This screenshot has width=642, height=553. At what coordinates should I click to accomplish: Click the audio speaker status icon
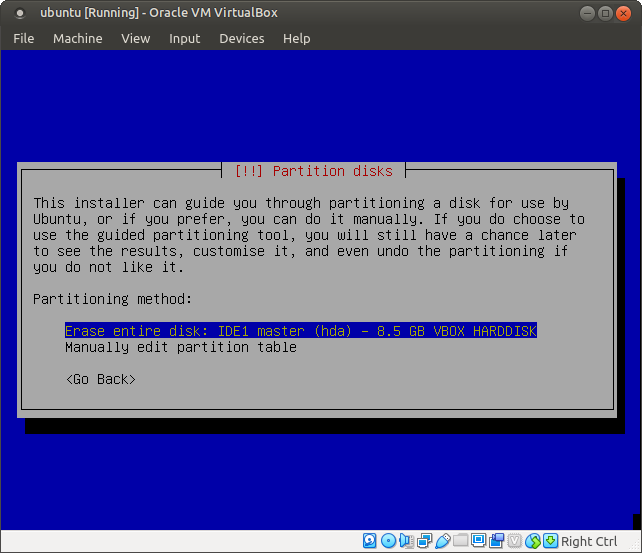(406, 541)
